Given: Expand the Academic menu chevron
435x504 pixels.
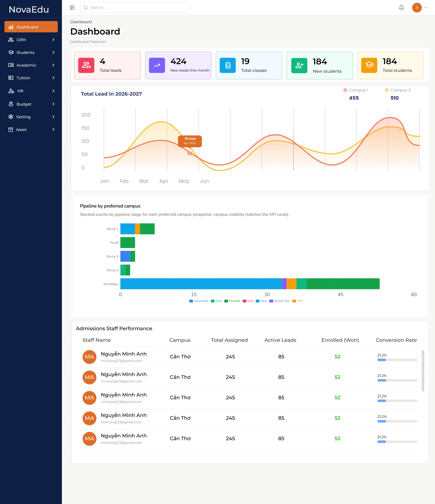Looking at the screenshot, I should coord(53,65).
